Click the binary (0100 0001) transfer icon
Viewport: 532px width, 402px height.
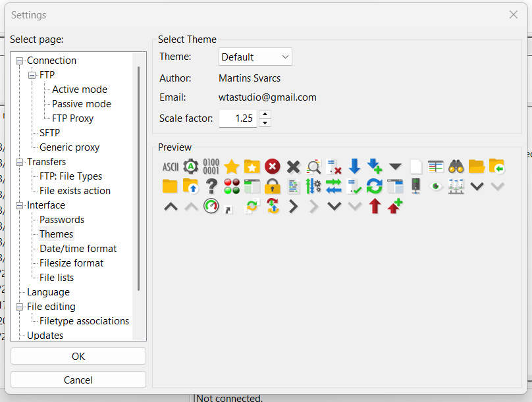tap(211, 166)
